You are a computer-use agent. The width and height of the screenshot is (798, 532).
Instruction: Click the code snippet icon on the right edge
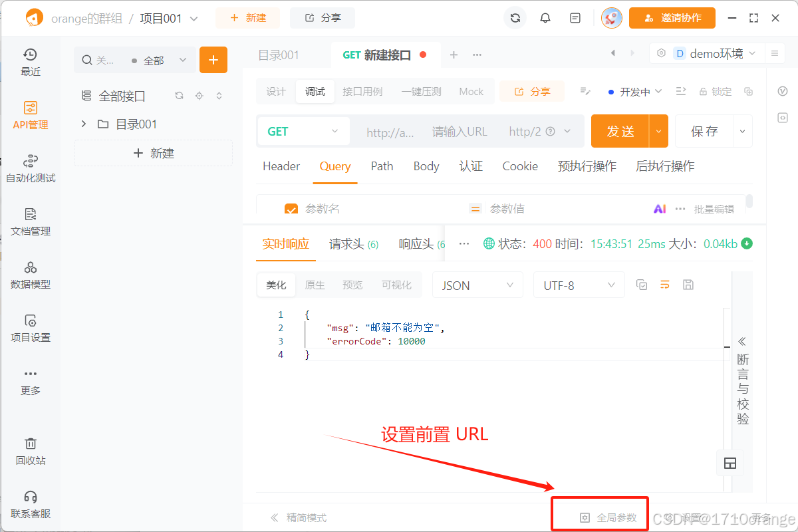tap(783, 118)
